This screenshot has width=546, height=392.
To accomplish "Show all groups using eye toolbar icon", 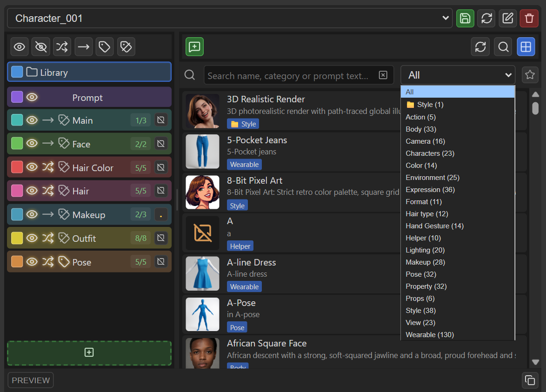I will (20, 47).
